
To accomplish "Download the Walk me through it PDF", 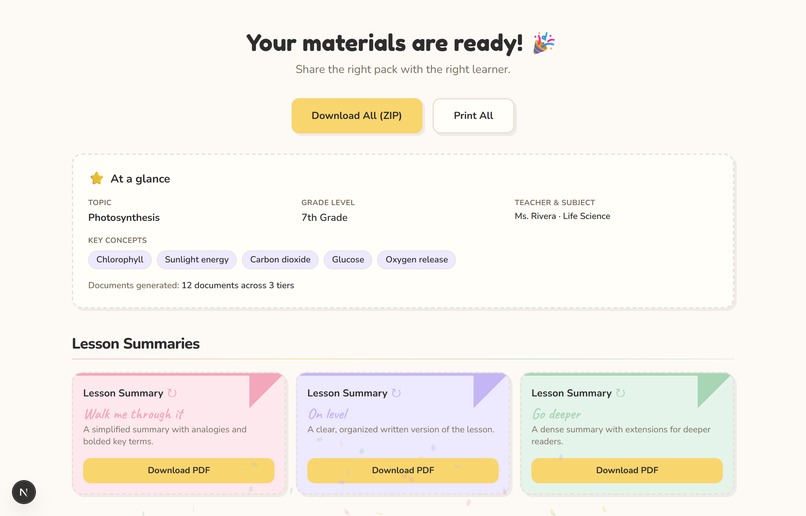I will [179, 470].
